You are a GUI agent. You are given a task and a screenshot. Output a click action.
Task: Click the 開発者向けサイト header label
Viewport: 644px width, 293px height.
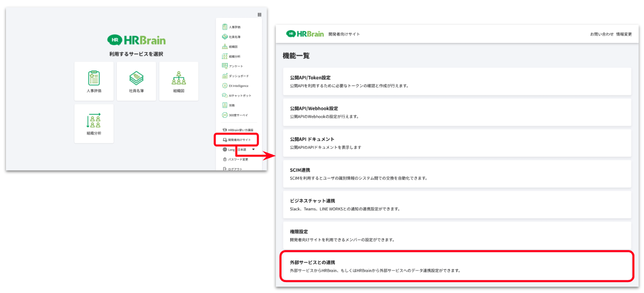click(x=344, y=34)
